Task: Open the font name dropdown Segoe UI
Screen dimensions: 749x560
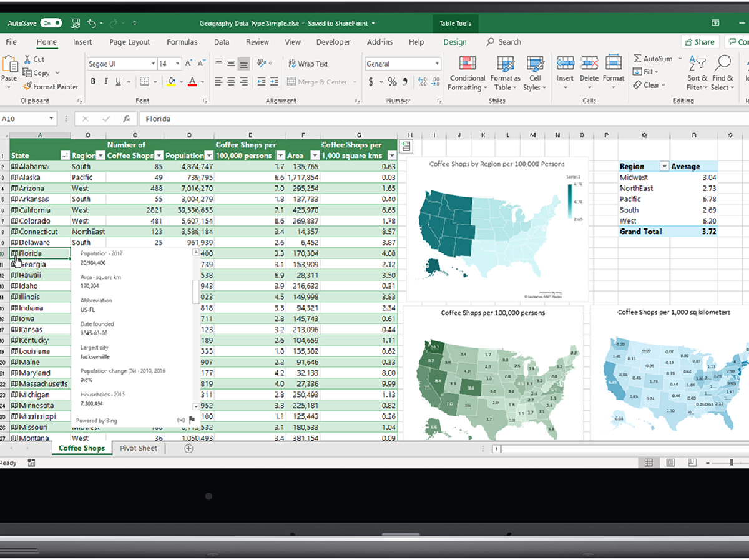Action: (x=121, y=64)
